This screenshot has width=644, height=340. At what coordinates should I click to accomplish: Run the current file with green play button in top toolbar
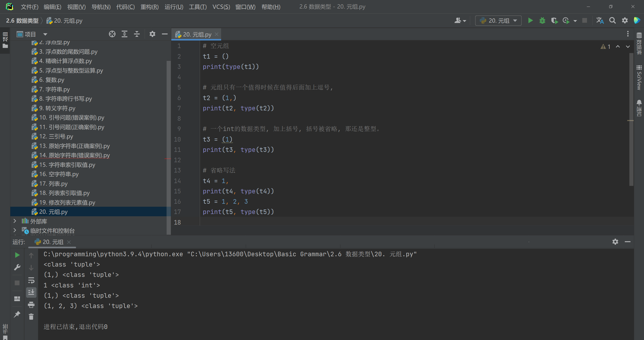[x=530, y=21]
